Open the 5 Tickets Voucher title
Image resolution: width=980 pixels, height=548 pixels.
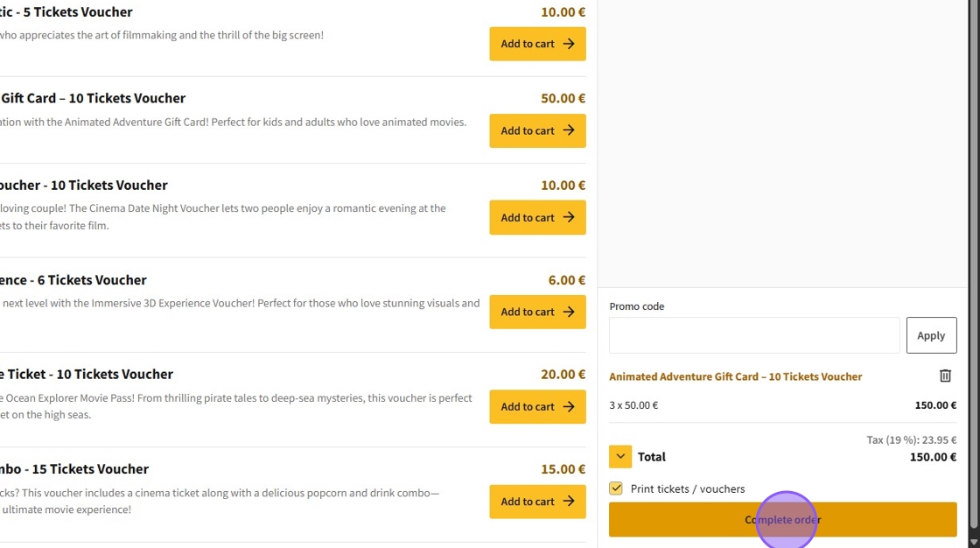66,12
